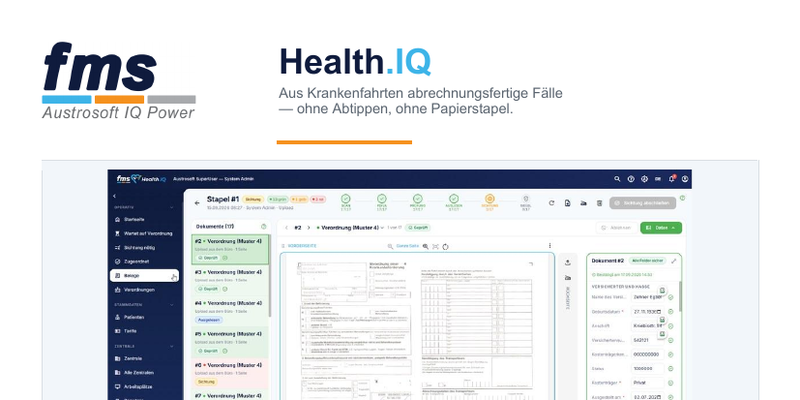Click the Versichertennummer input field
The image size is (800, 400).
pyautogui.click(x=647, y=340)
